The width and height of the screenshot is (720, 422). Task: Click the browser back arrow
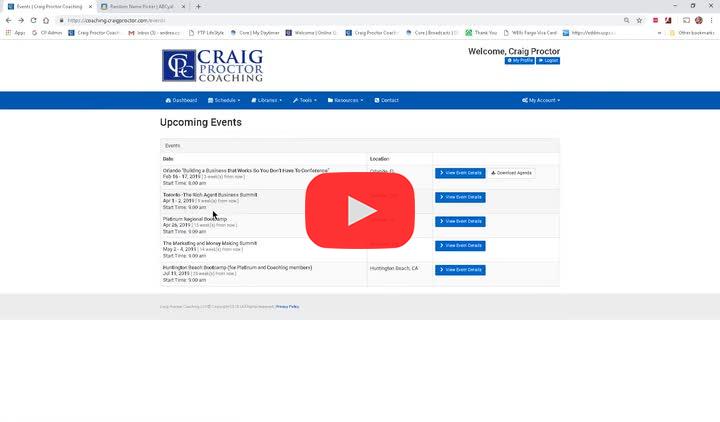(x=8, y=20)
